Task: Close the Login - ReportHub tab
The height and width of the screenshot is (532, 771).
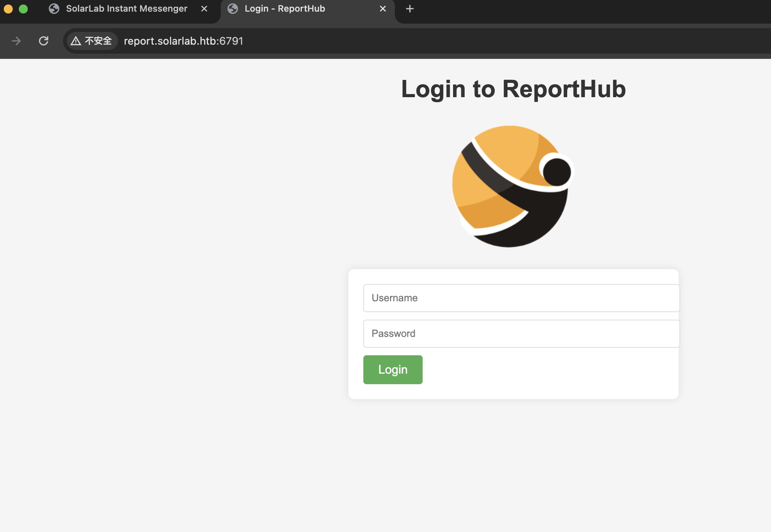Action: (383, 9)
